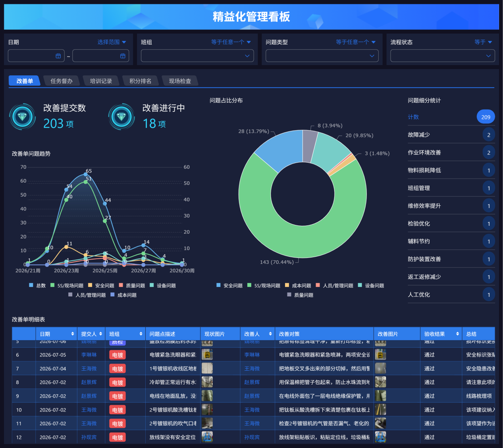Click the sort arrows in 班组 column header
The width and height of the screenshot is (503, 448).
point(141,334)
